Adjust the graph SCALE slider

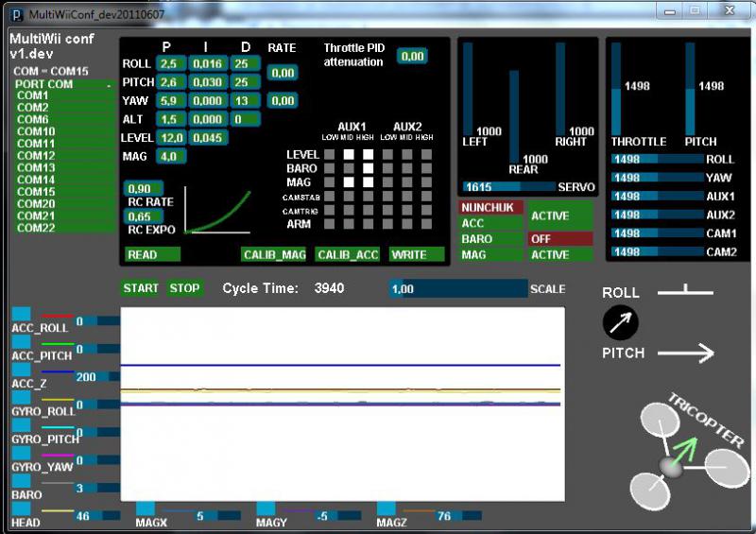coord(458,289)
